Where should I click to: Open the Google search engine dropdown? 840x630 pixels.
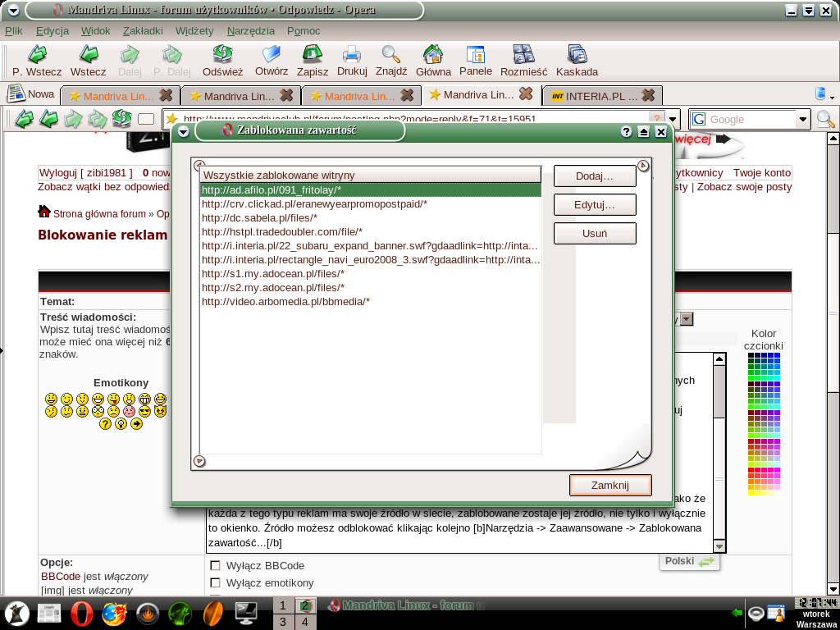pos(803,120)
